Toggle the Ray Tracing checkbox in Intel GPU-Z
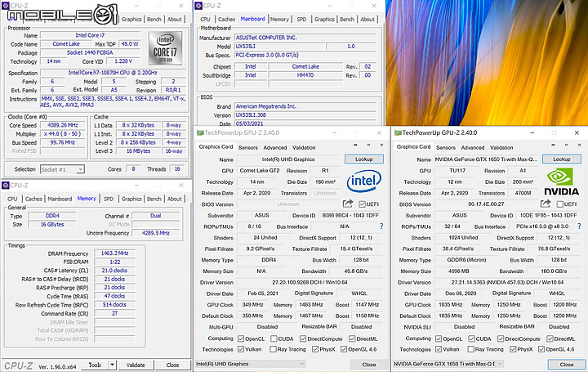 coord(273,349)
